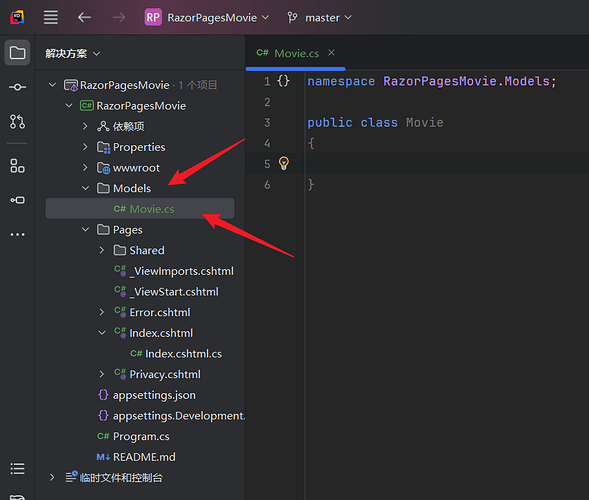
Task: Collapse the Models folder
Action: click(x=86, y=188)
